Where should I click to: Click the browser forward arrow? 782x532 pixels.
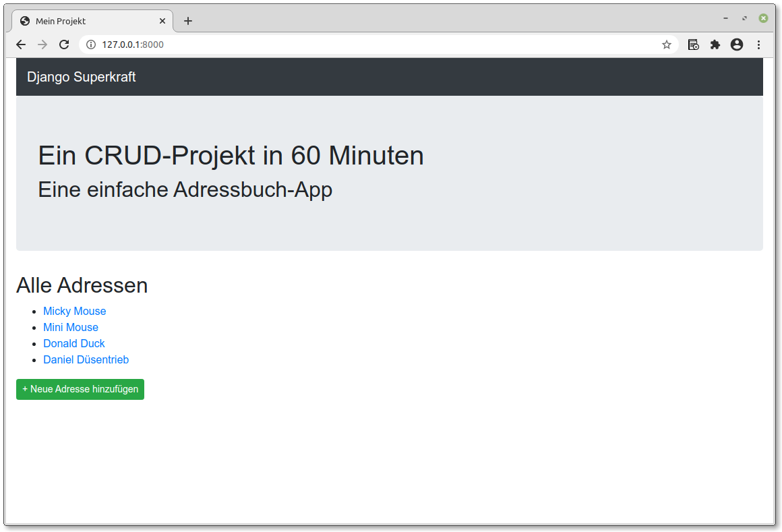tap(42, 45)
